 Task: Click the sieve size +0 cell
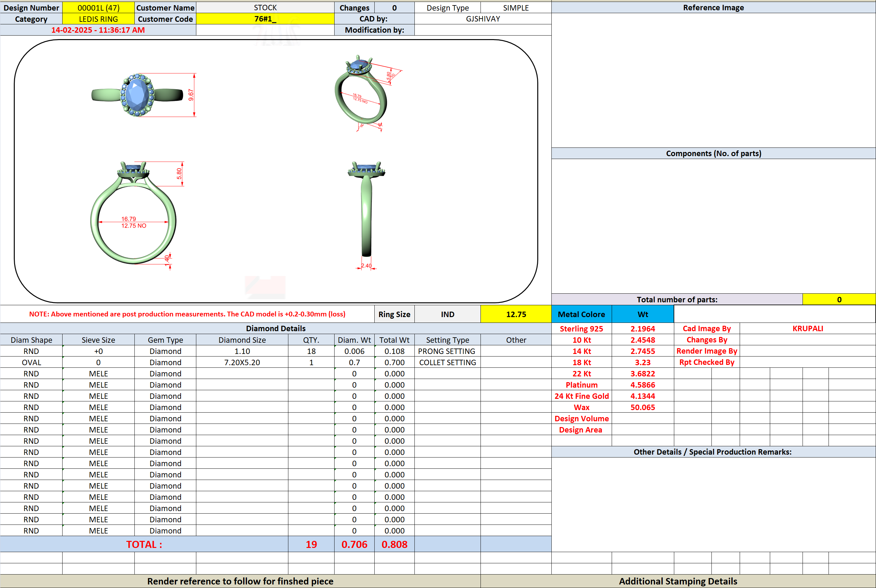point(98,351)
